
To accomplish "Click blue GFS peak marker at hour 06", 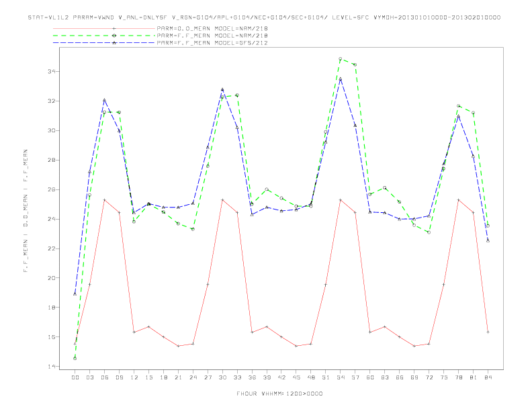I will [x=105, y=100].
